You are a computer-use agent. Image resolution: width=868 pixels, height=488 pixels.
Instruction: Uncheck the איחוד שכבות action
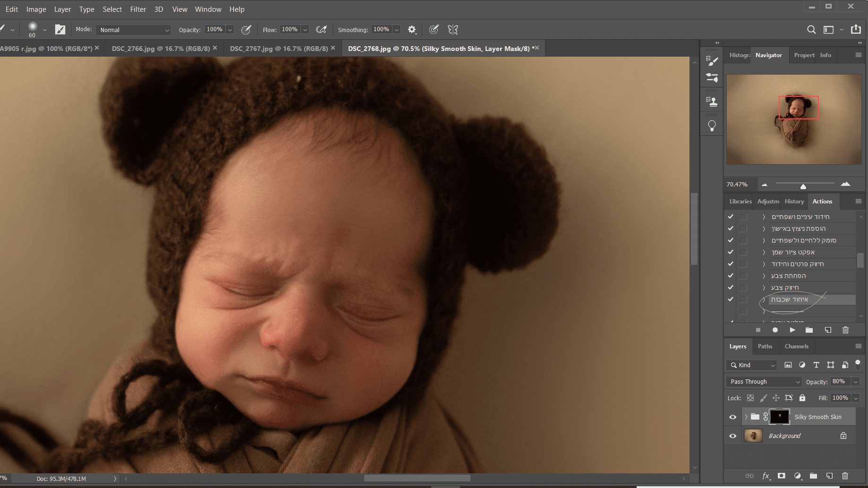pos(731,299)
